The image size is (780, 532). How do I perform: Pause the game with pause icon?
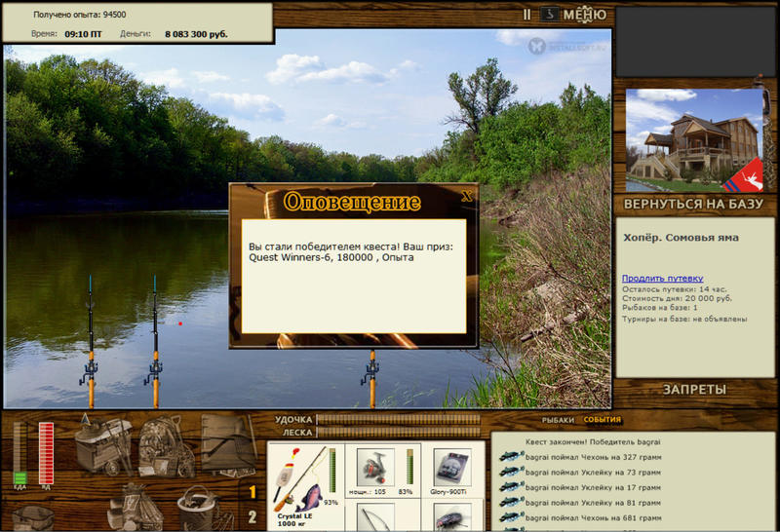point(526,15)
